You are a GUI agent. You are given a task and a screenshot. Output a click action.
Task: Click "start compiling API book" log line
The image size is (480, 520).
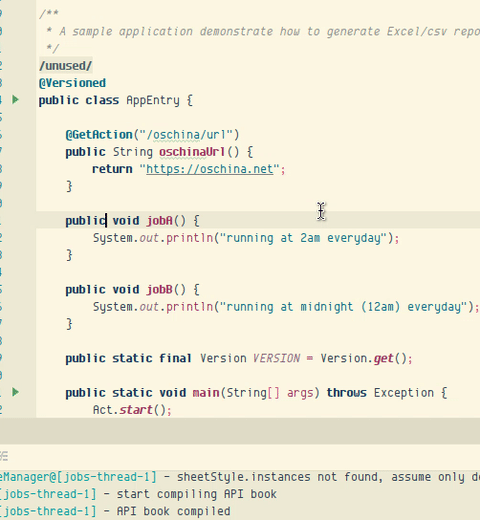(x=196, y=494)
